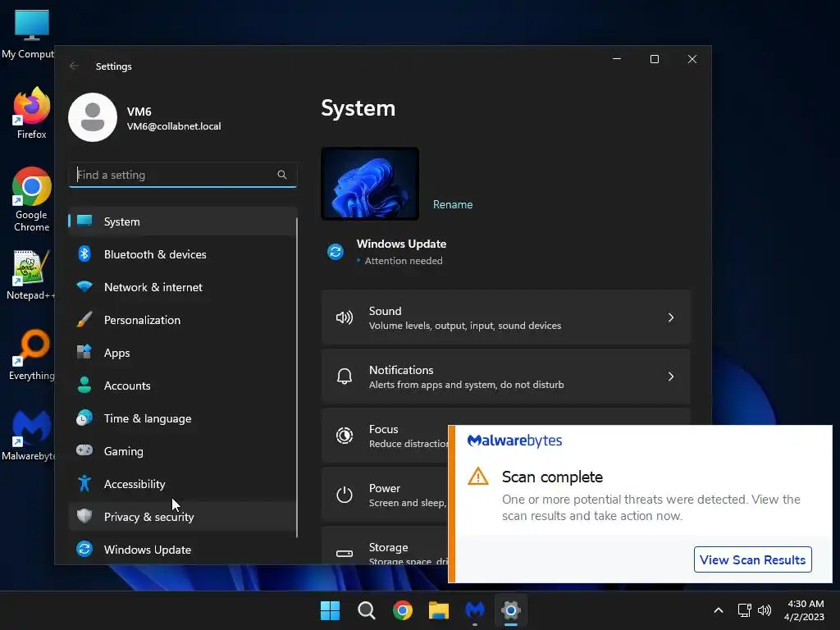Open Bluetooth & devices settings
This screenshot has height=630, width=840.
click(182, 254)
